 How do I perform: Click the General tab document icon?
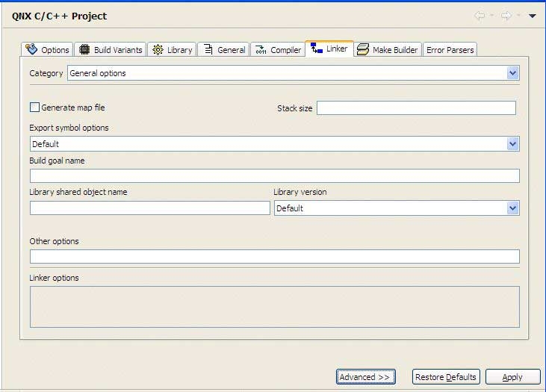coord(207,50)
